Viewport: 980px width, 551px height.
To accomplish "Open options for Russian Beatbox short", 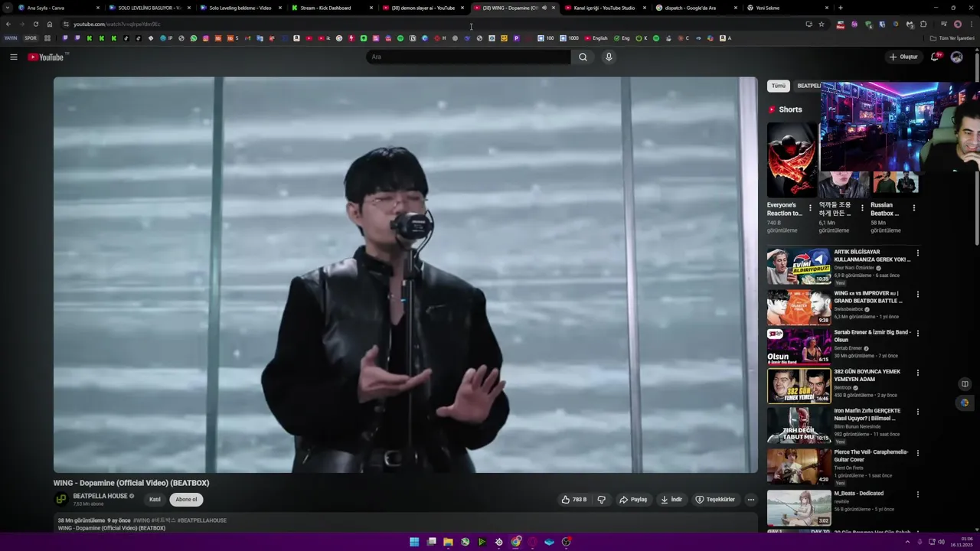I will [913, 207].
